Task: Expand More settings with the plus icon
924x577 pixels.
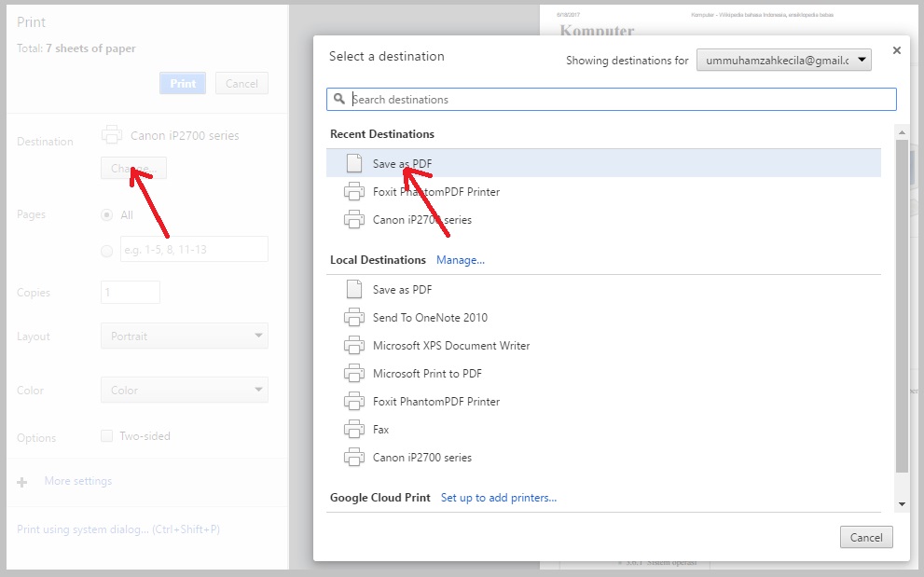Action: 22,482
